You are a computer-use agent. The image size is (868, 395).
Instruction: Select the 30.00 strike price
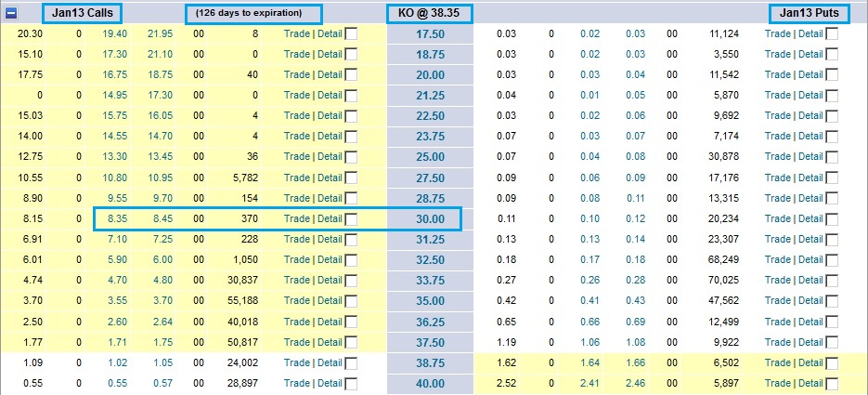430,219
